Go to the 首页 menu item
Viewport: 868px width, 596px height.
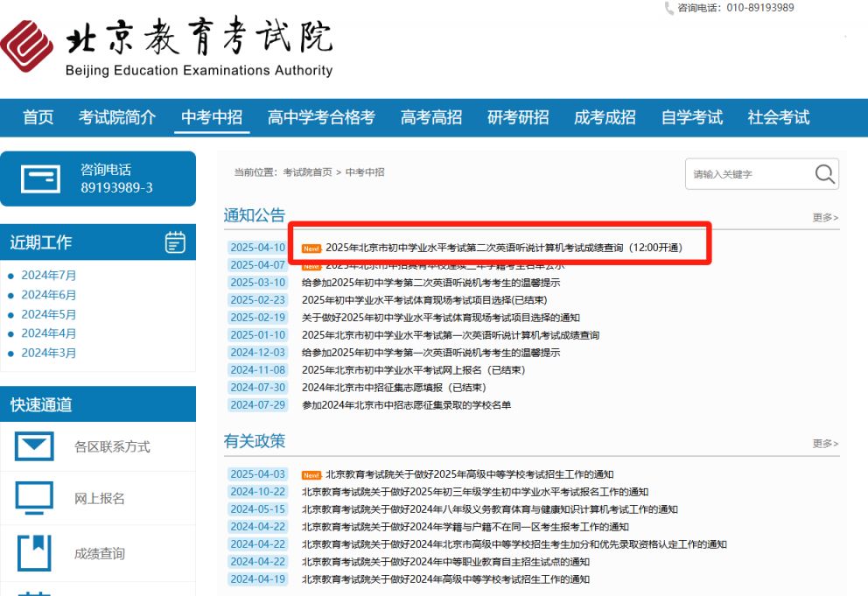38,117
